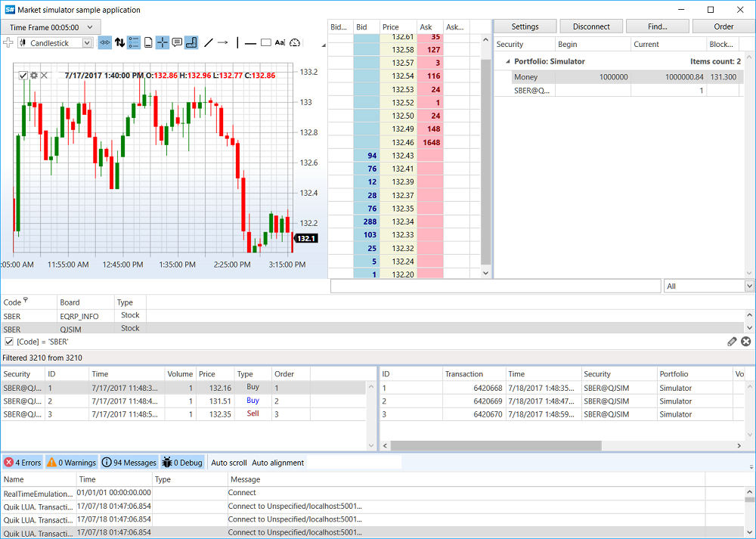Edit the filter with the pencil icon
This screenshot has height=539, width=756.
pos(732,342)
